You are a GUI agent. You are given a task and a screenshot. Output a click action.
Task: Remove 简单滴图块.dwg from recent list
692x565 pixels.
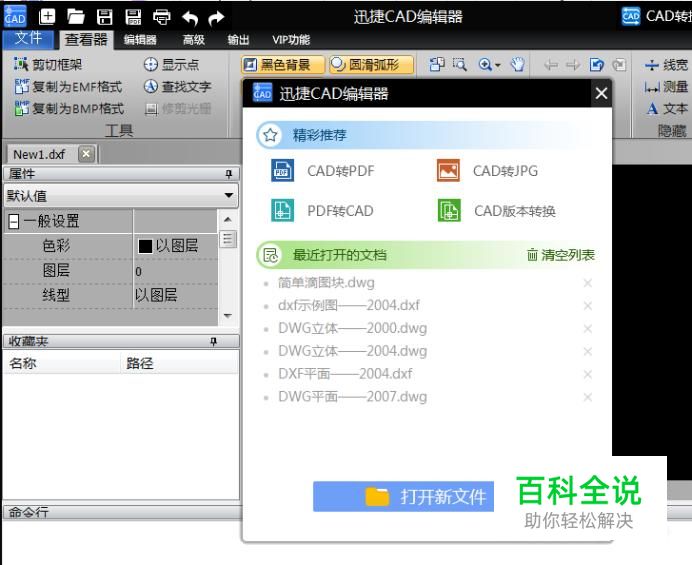[587, 283]
